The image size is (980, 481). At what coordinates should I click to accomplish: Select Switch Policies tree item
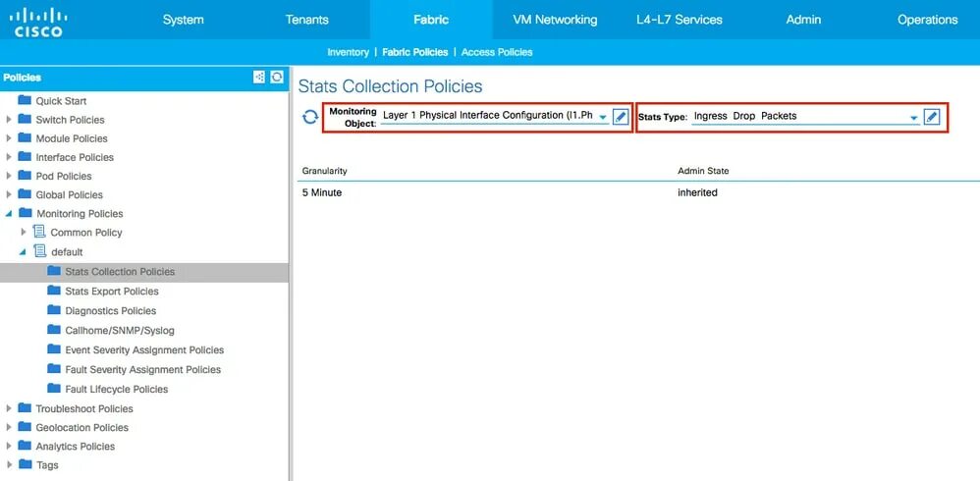[x=70, y=120]
